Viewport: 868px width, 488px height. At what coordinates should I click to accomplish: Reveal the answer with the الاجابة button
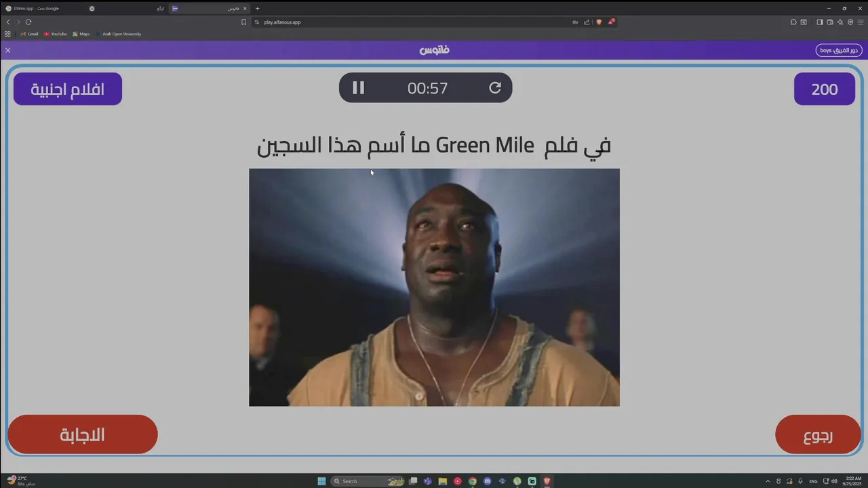pyautogui.click(x=83, y=434)
